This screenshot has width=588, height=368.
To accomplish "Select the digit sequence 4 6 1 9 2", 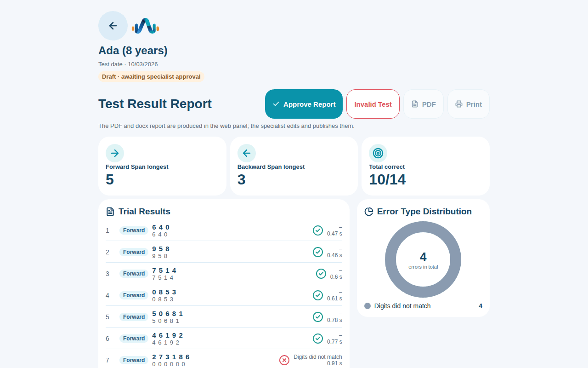I will tap(168, 335).
